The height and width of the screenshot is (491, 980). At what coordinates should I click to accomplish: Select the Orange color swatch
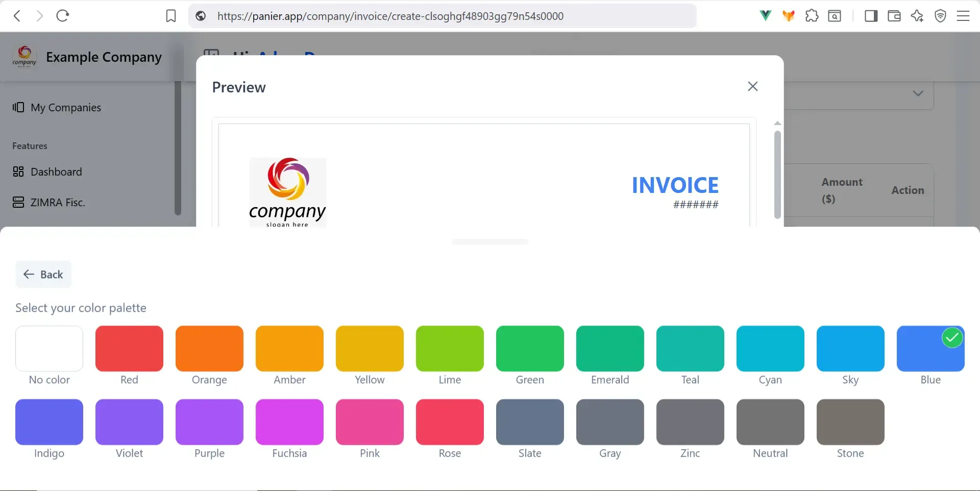tap(210, 349)
